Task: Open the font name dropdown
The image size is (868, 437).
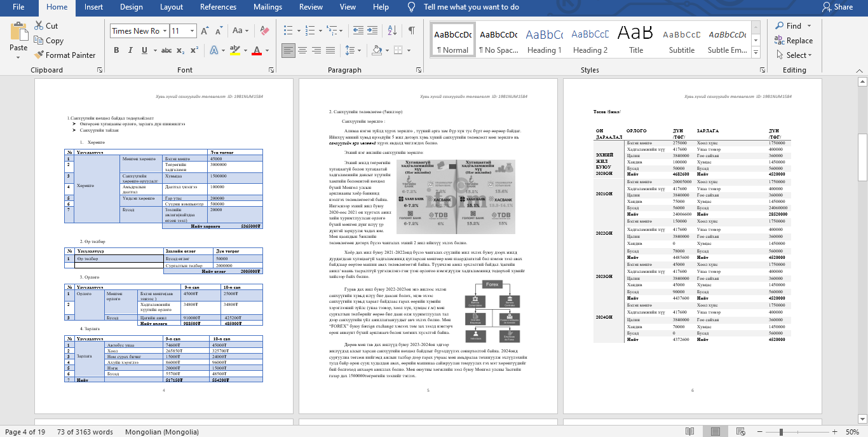Action: click(165, 31)
